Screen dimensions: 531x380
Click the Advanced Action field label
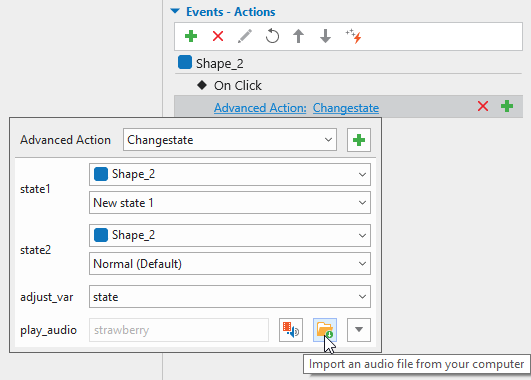point(65,140)
